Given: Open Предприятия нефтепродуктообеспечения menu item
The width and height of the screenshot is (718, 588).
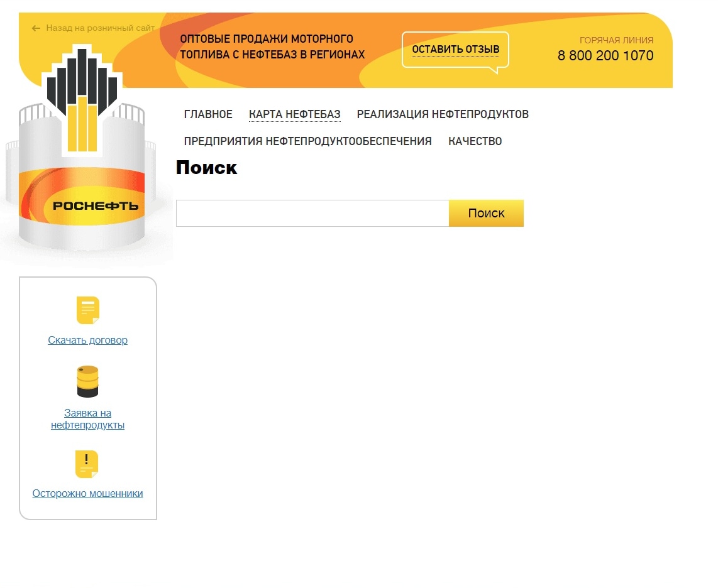Looking at the screenshot, I should click(x=307, y=141).
